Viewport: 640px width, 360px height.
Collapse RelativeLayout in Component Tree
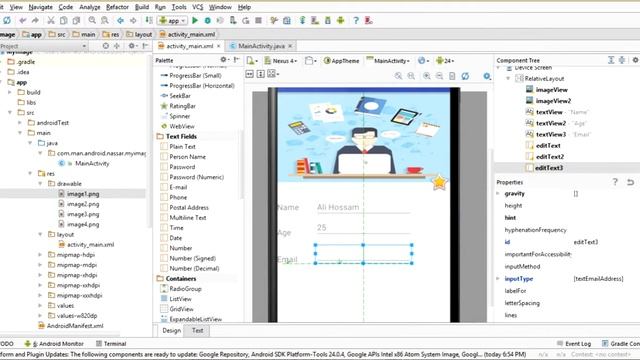(x=508, y=78)
